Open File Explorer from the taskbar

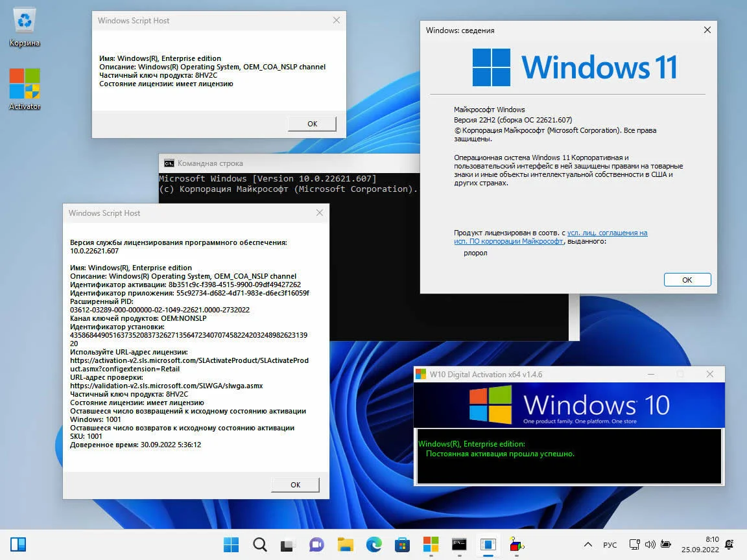coord(346,544)
